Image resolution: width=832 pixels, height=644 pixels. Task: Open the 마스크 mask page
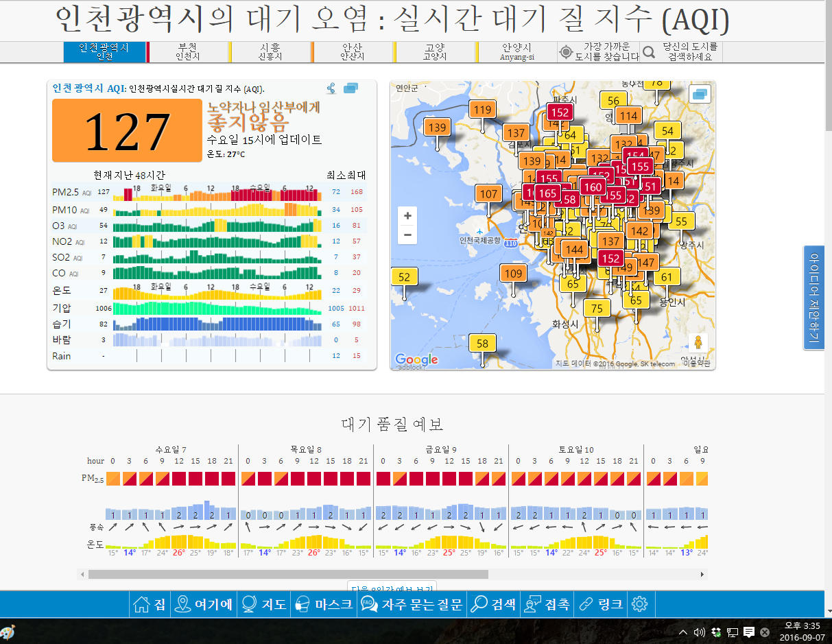point(324,604)
